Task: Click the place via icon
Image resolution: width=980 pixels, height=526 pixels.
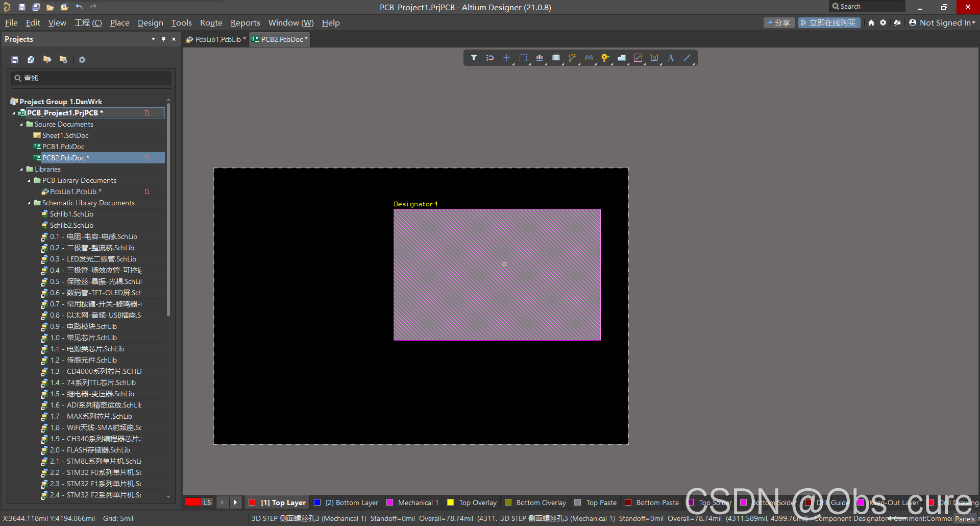Action: click(605, 58)
